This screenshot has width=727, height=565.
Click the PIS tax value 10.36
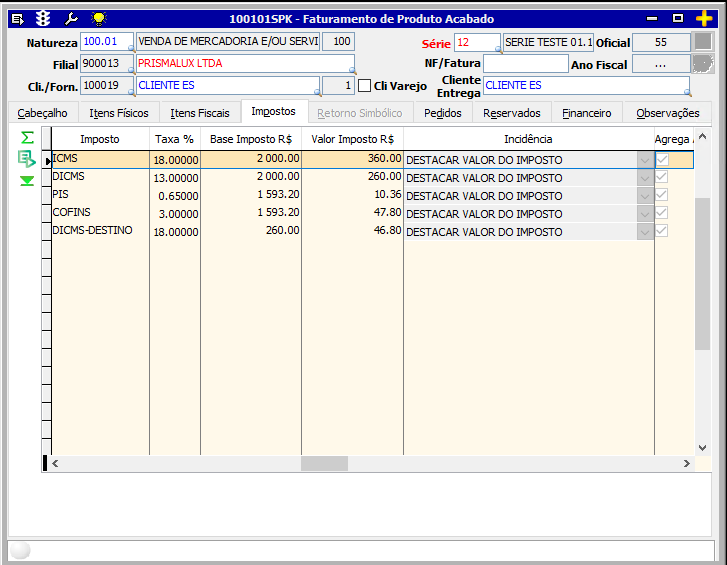[352, 195]
